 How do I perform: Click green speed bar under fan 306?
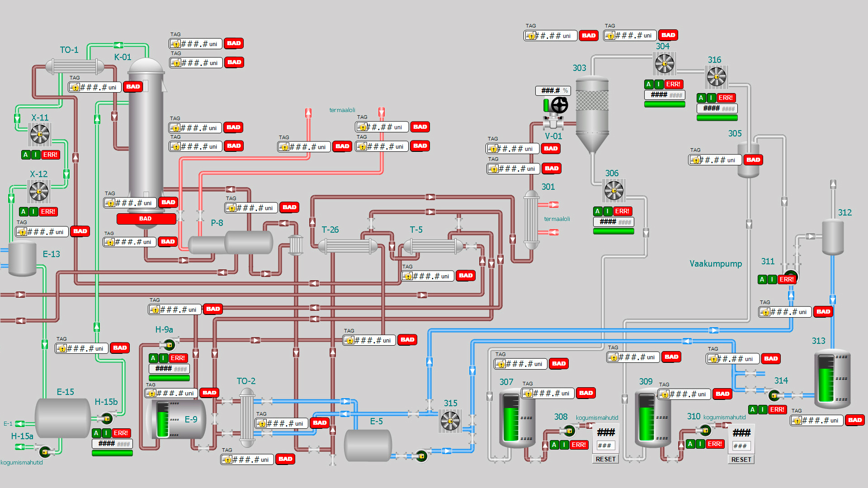click(613, 231)
